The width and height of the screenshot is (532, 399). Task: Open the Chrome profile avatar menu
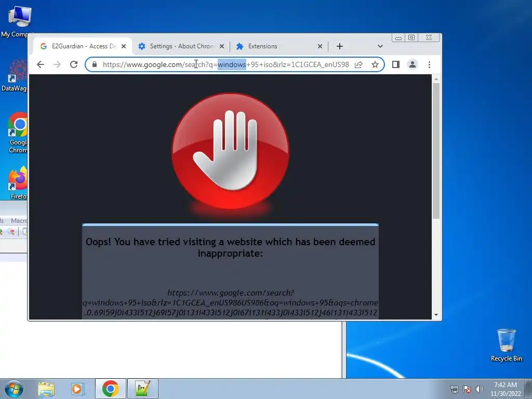(x=412, y=64)
